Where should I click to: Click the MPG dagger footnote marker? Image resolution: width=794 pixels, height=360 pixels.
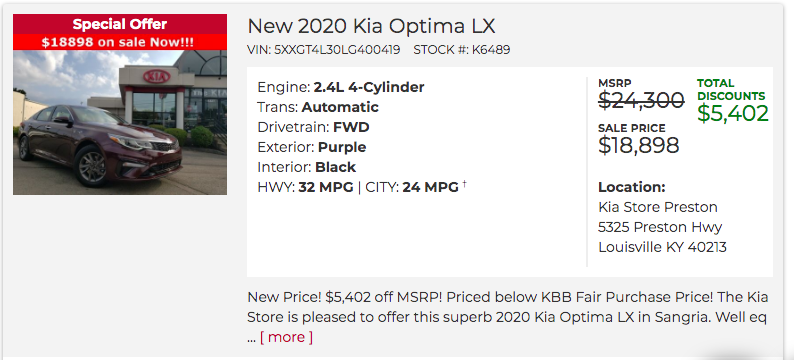(x=464, y=184)
